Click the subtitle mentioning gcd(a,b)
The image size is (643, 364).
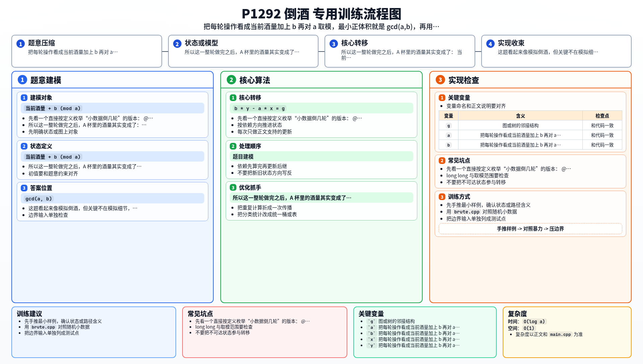[321, 27]
